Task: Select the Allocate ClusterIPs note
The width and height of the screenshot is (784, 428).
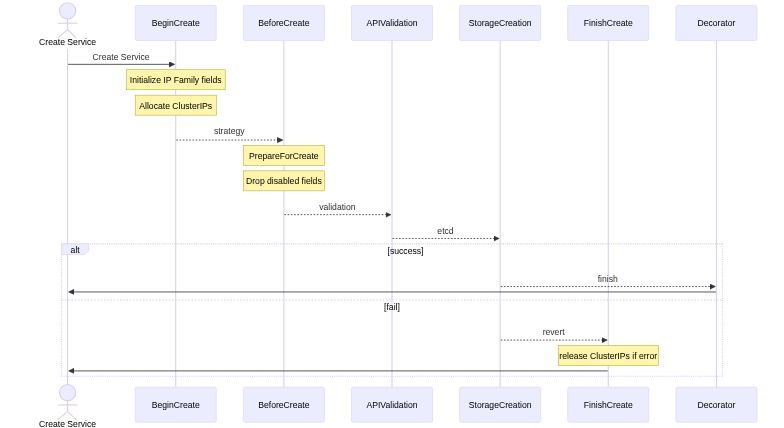Action: (x=176, y=106)
